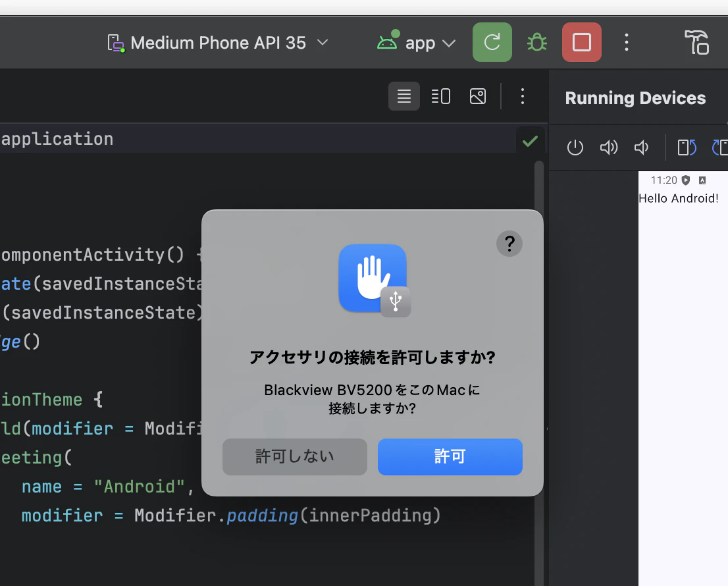Open the main toolbar More Actions menu

627,42
